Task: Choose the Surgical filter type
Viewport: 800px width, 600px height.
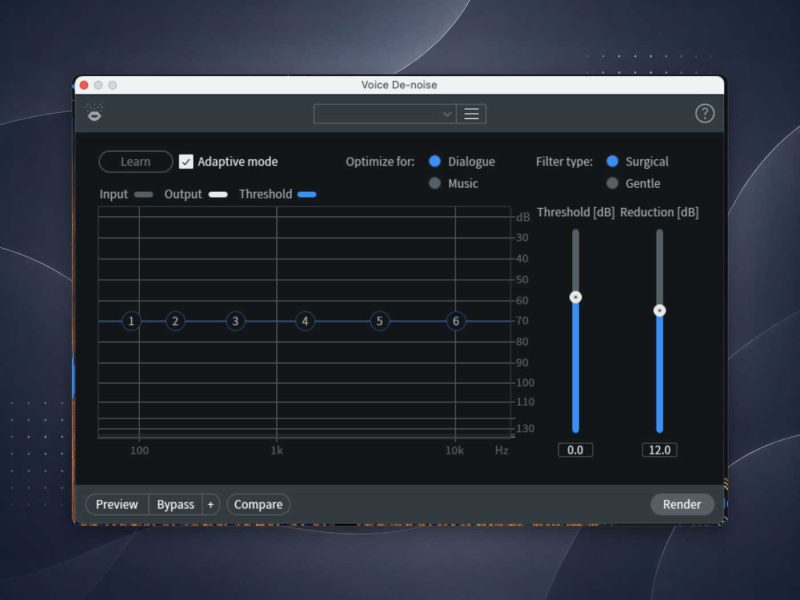Action: click(612, 161)
